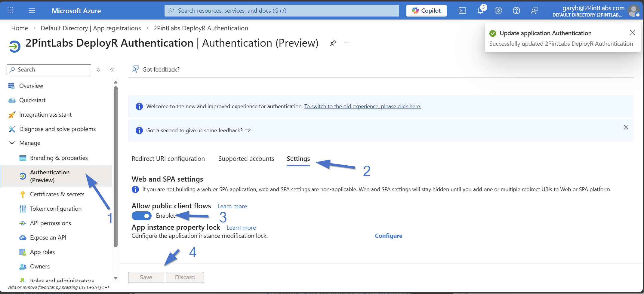644x294 pixels.
Task: Open the notifications bell
Action: [480, 11]
